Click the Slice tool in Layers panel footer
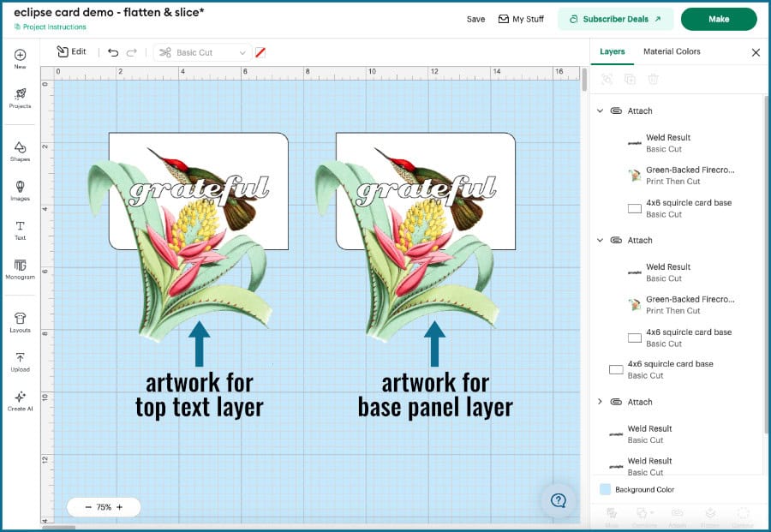The width and height of the screenshot is (771, 532). pyautogui.click(x=612, y=517)
